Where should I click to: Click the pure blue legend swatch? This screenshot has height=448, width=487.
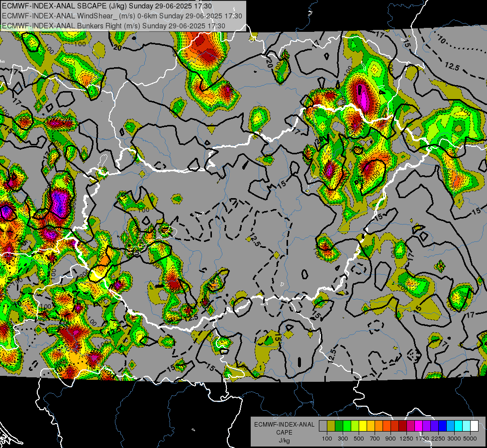pos(443,426)
